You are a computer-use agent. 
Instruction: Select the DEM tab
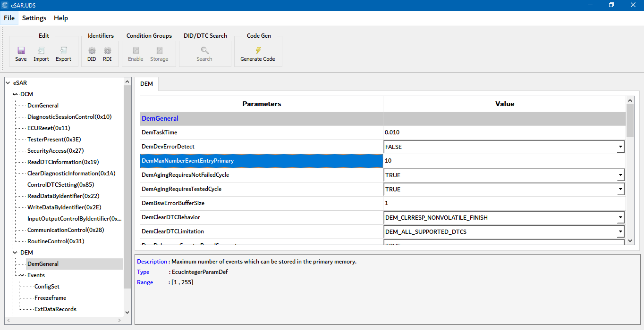tap(146, 83)
